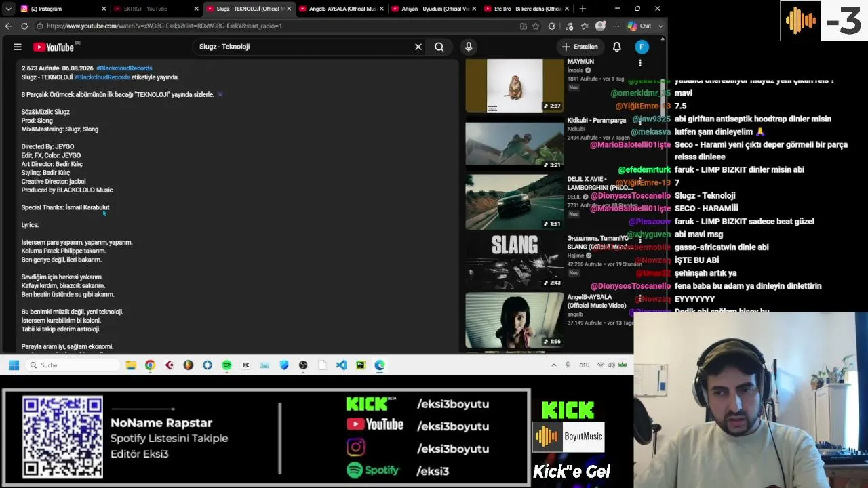Viewport: 868px width, 488px height.
Task: Open the YouTube hamburger guide menu
Action: click(x=18, y=47)
